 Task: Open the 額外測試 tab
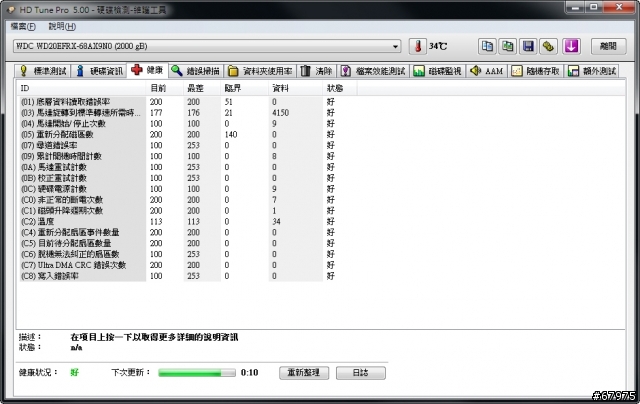coord(592,71)
